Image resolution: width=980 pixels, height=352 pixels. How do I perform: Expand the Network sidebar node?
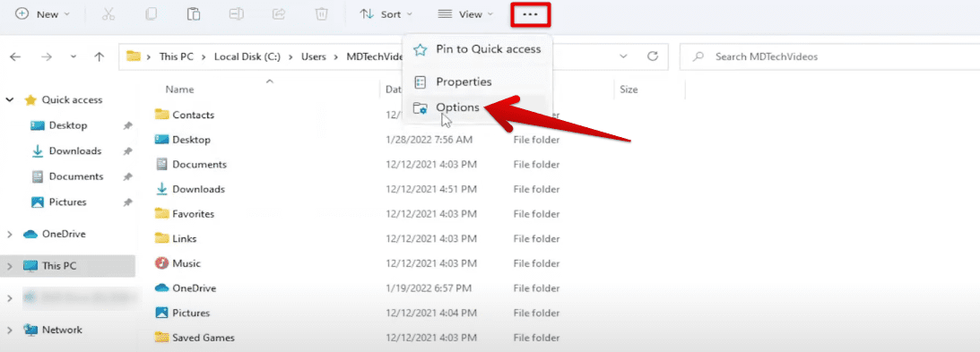[x=10, y=331]
